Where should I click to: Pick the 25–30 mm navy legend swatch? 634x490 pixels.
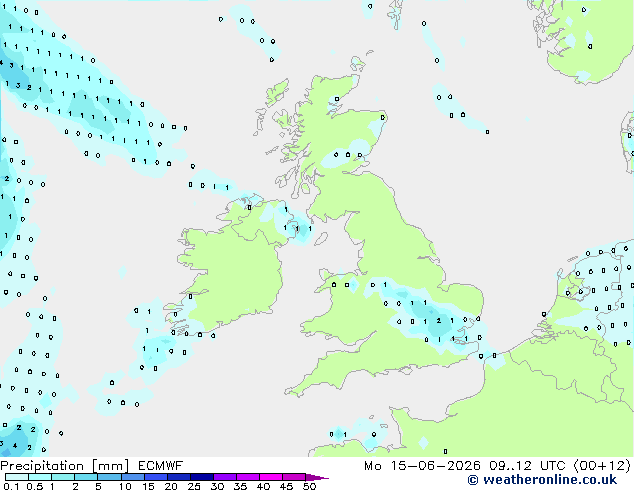pyautogui.click(x=201, y=477)
